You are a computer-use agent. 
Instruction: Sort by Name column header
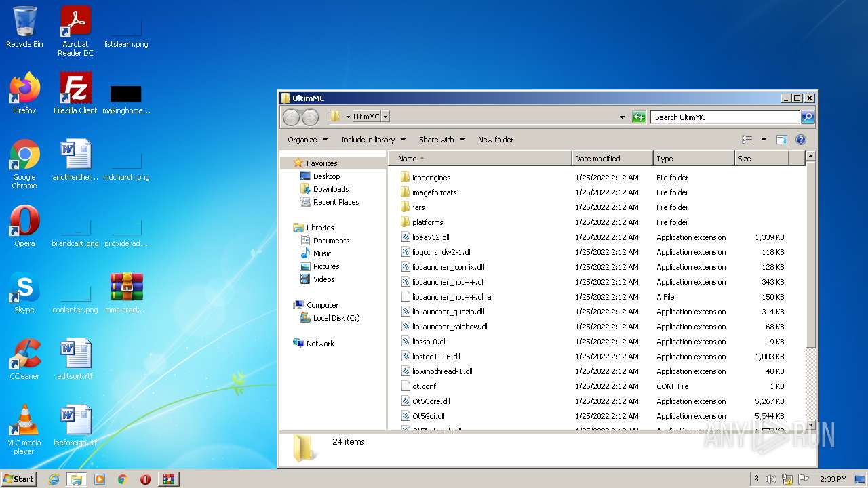(481, 159)
